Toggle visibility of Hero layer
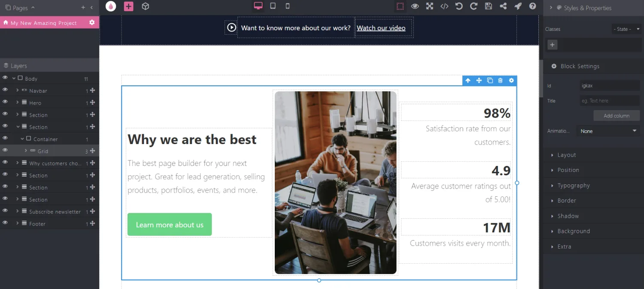This screenshot has width=644, height=289. point(5,102)
